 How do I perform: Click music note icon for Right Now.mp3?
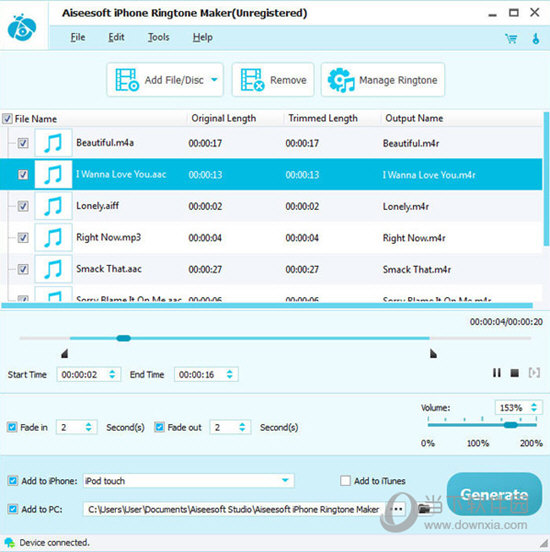click(x=53, y=237)
